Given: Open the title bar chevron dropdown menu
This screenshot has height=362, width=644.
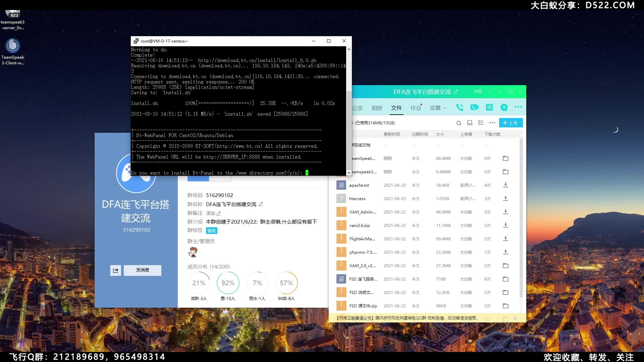Looking at the screenshot, I should (489, 92).
